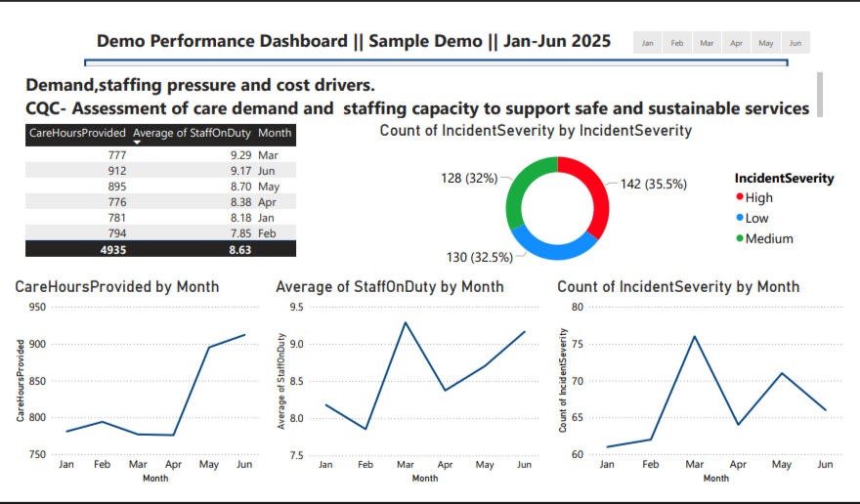Screen dimensions: 860x504
Task: Toggle the Jun month slicer button
Action: coord(795,43)
